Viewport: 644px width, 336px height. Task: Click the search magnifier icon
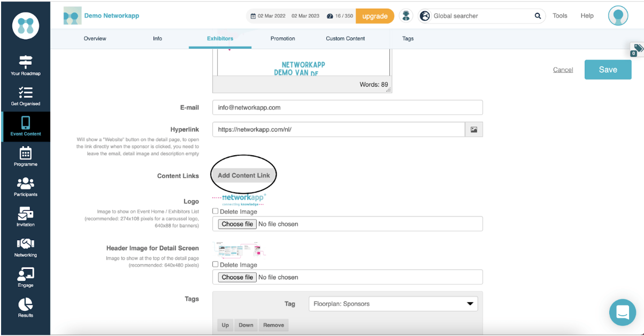(x=538, y=16)
